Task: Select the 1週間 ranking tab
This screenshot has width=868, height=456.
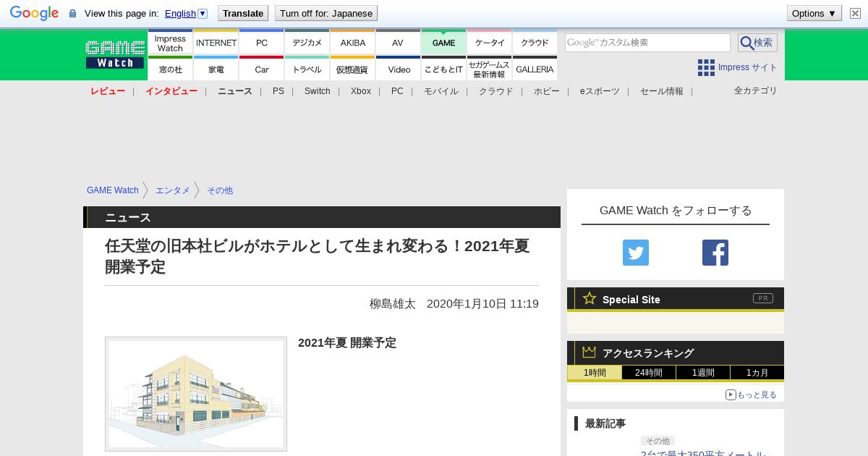Action: pos(703,373)
